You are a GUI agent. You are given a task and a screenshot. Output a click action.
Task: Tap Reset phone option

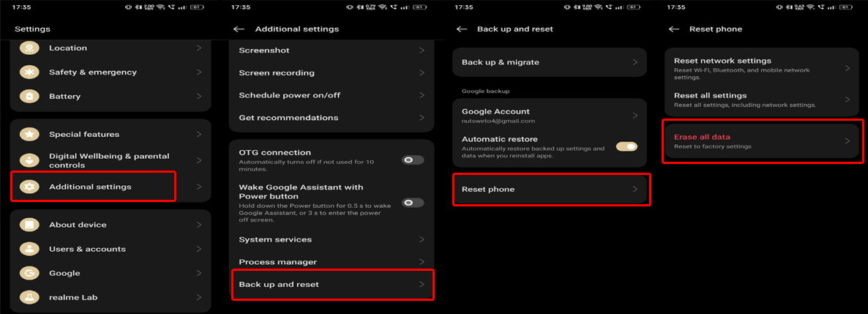552,190
